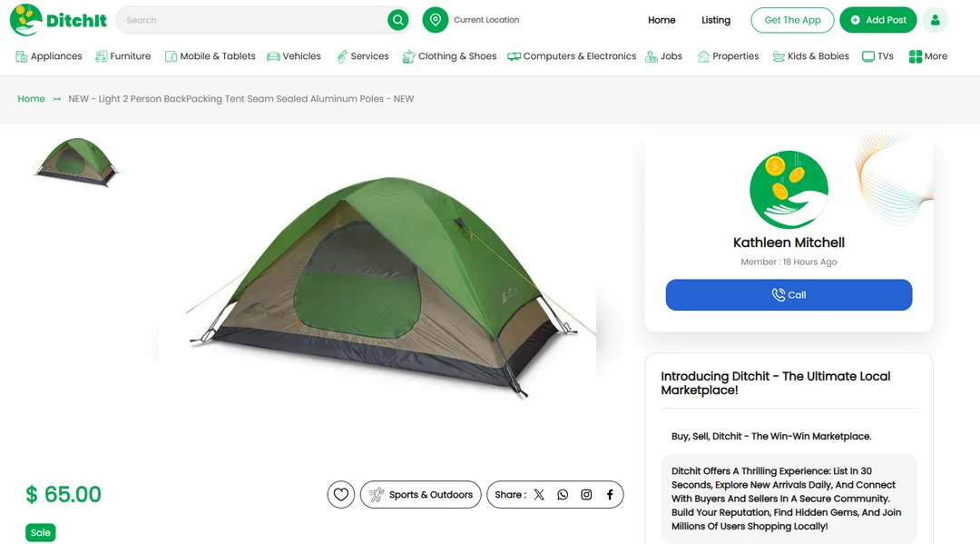Go back via the Home breadcrumb link
The width and height of the screenshot is (980, 544).
pos(30,98)
